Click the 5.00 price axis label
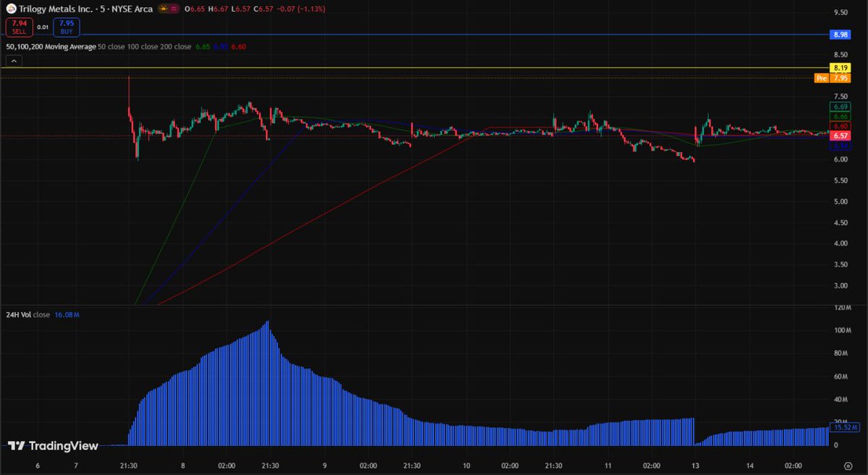This screenshot has height=475, width=868. [841, 201]
